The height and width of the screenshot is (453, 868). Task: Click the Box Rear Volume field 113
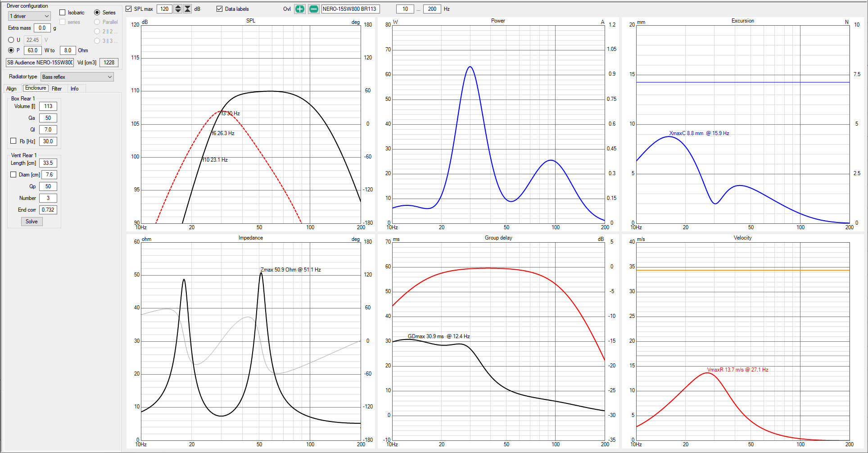48,106
